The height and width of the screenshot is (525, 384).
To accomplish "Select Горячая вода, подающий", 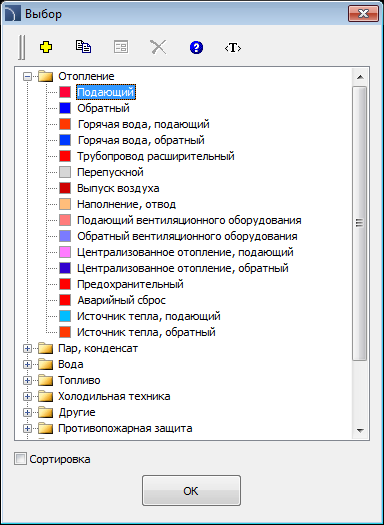I will [x=144, y=124].
